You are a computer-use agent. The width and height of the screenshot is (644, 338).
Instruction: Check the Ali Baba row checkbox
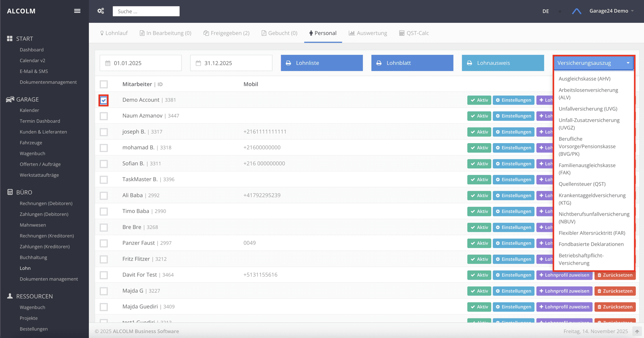(x=103, y=196)
